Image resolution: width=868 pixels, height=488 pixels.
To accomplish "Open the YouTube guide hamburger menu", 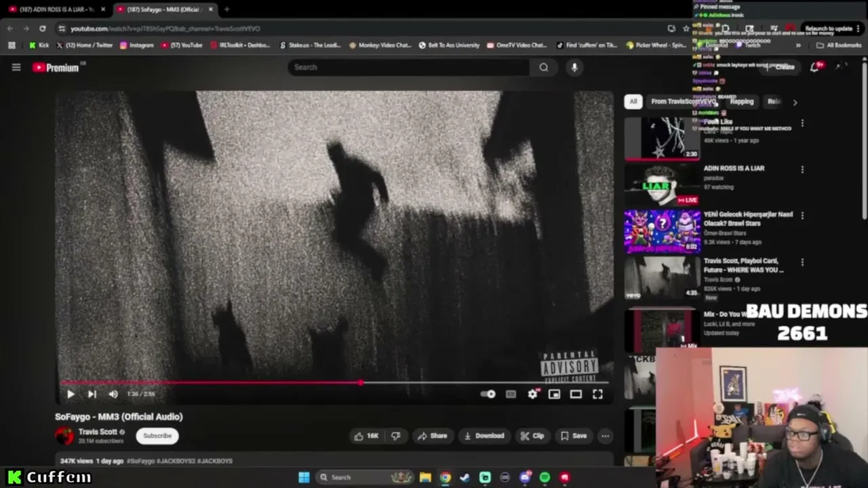I will (x=16, y=67).
